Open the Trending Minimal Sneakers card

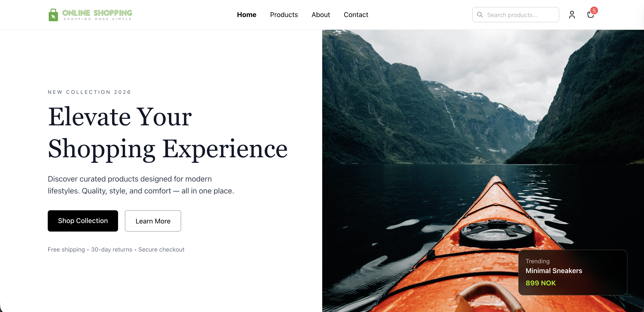point(572,272)
